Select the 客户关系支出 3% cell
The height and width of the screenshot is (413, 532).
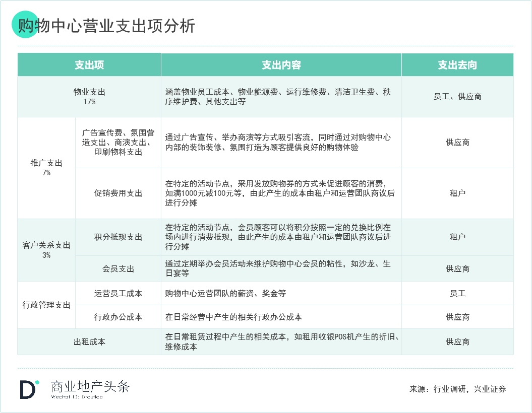[x=45, y=249]
